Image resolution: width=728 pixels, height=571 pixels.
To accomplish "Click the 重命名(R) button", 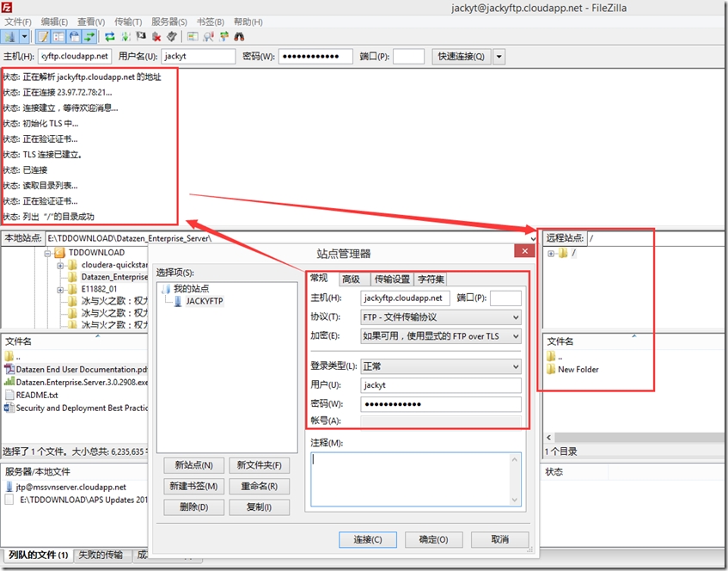I will point(259,486).
